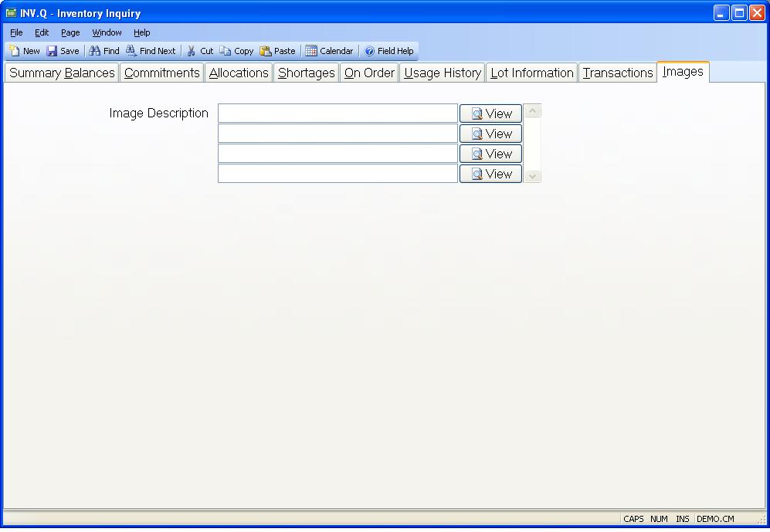Click the image list scroll down arrow

point(532,176)
